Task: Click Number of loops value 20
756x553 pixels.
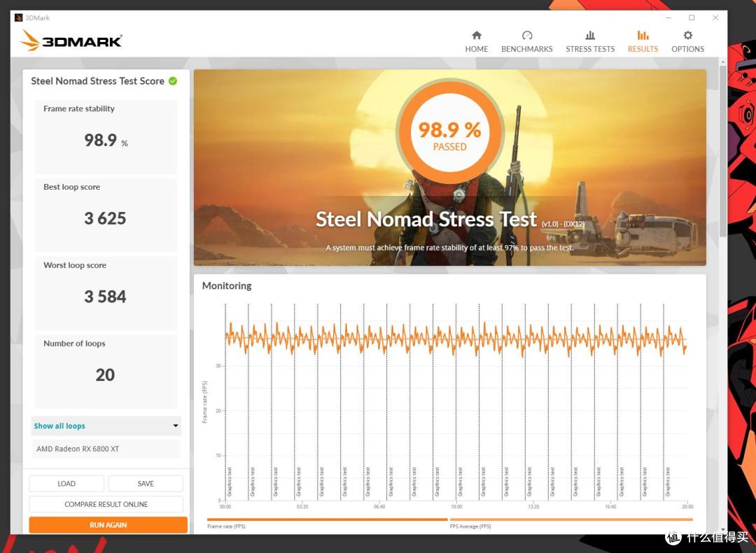Action: 105,374
